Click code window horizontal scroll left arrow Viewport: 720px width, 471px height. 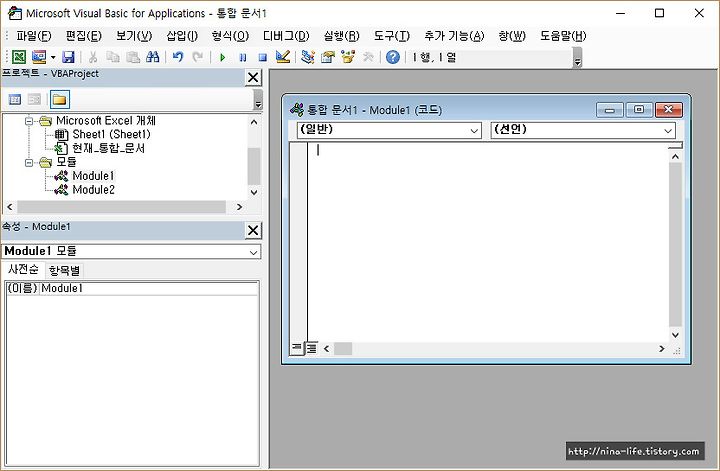click(326, 349)
